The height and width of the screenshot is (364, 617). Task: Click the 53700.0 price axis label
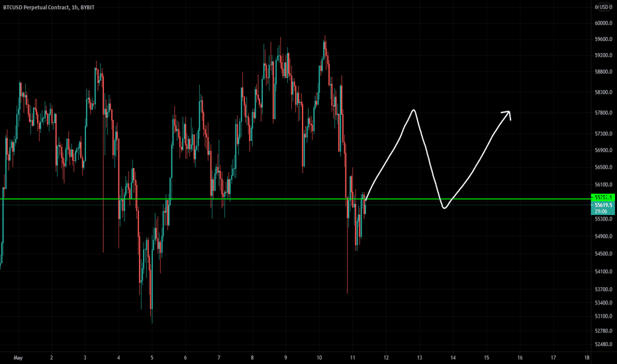point(603,289)
